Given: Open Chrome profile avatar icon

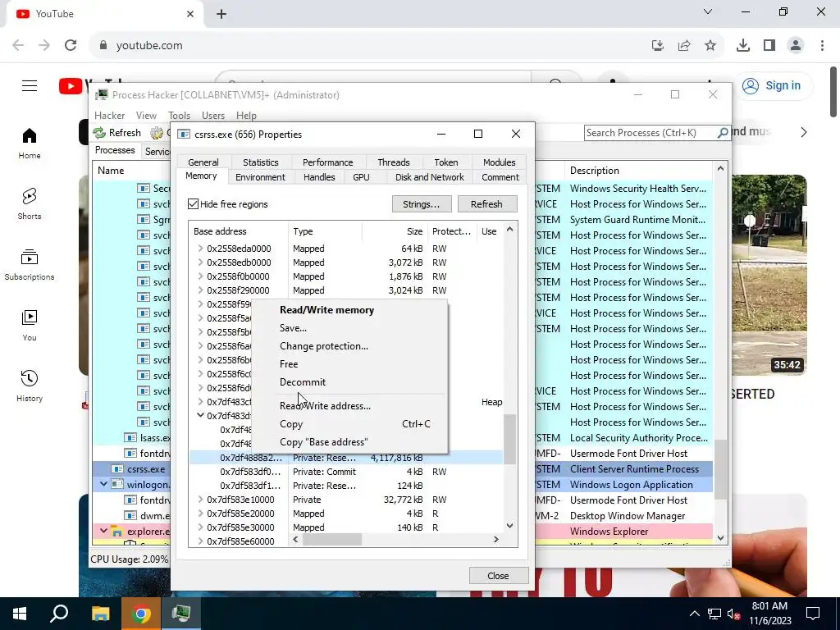Looking at the screenshot, I should (796, 46).
